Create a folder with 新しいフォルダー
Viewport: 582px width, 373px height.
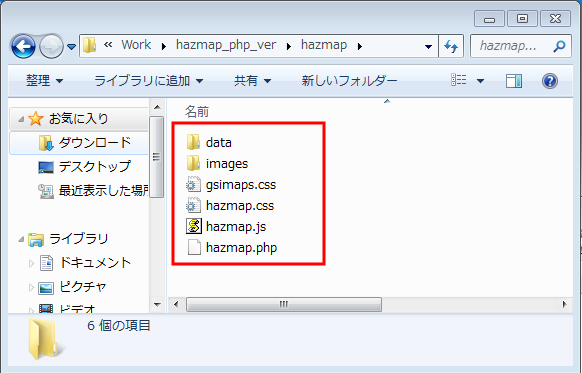point(349,81)
